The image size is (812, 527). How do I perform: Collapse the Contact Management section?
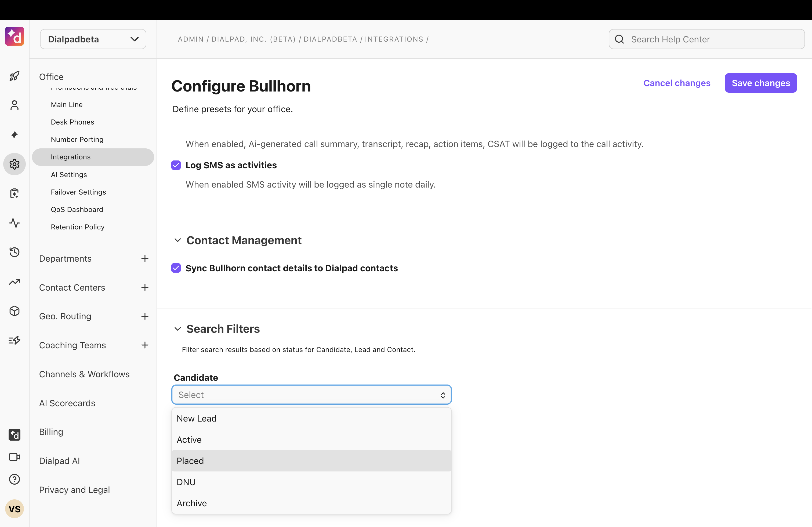(177, 240)
